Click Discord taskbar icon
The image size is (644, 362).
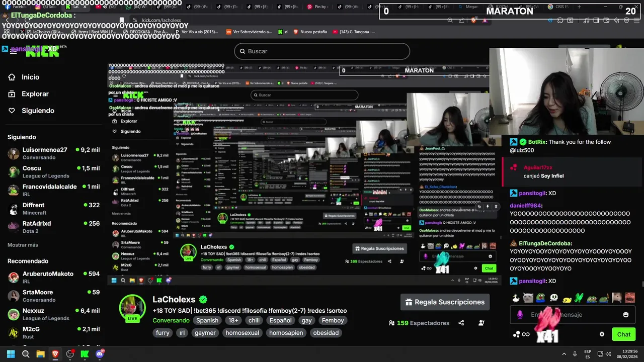100,354
